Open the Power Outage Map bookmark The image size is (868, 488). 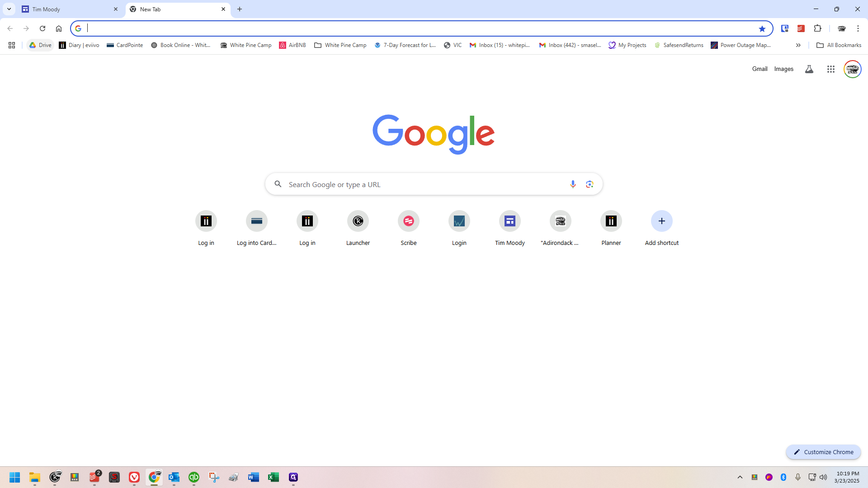click(x=741, y=45)
